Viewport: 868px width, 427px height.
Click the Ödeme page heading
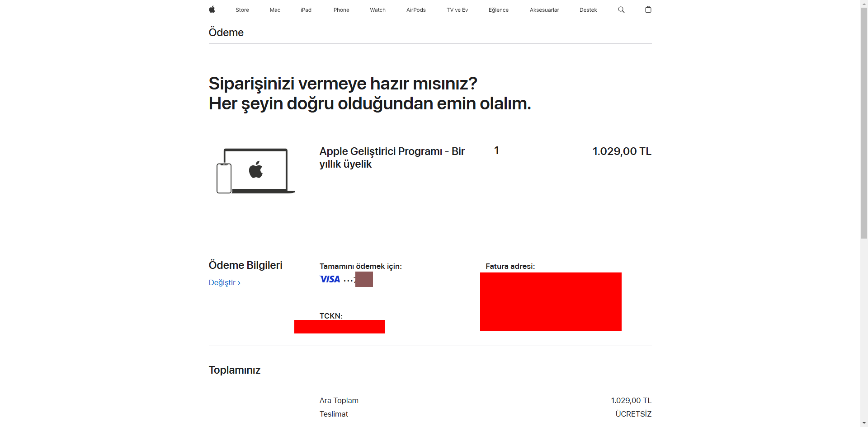(x=226, y=33)
